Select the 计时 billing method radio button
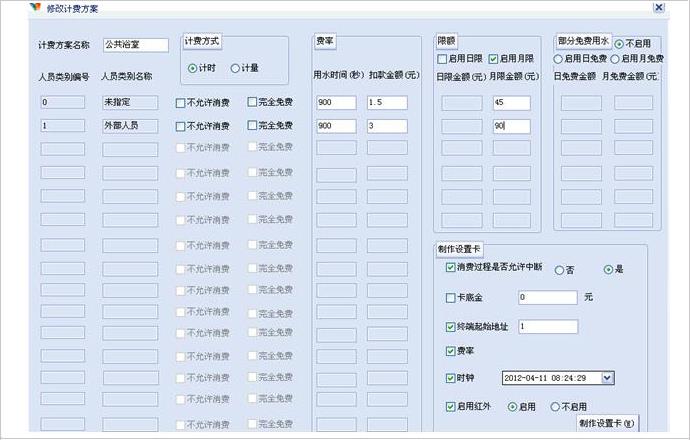This screenshot has width=690, height=440. pos(192,68)
